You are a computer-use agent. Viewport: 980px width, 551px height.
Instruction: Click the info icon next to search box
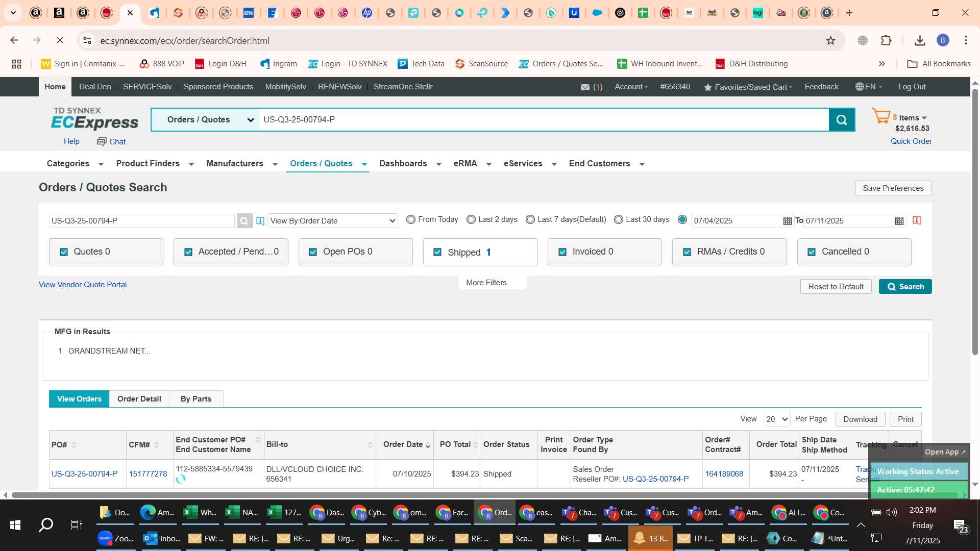[x=260, y=221]
